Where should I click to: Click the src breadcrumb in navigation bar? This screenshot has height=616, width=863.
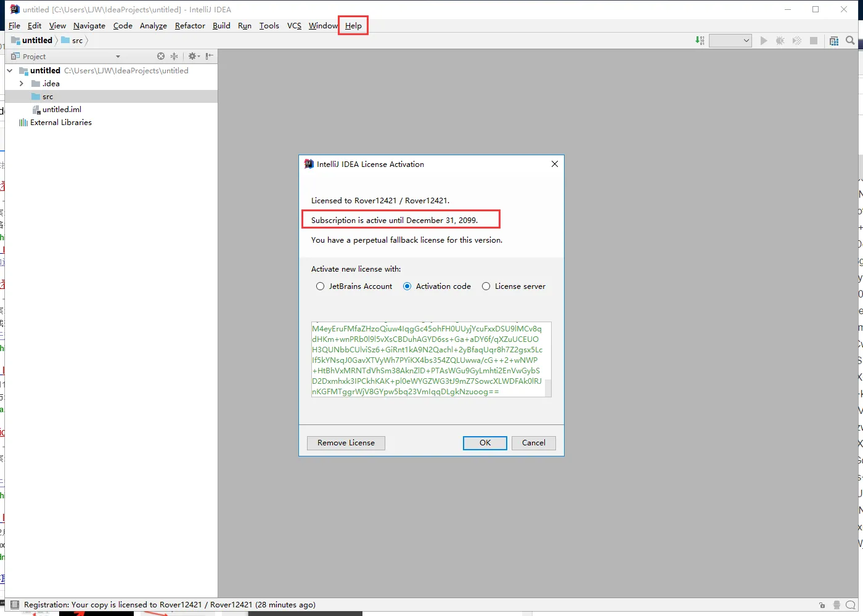point(72,41)
